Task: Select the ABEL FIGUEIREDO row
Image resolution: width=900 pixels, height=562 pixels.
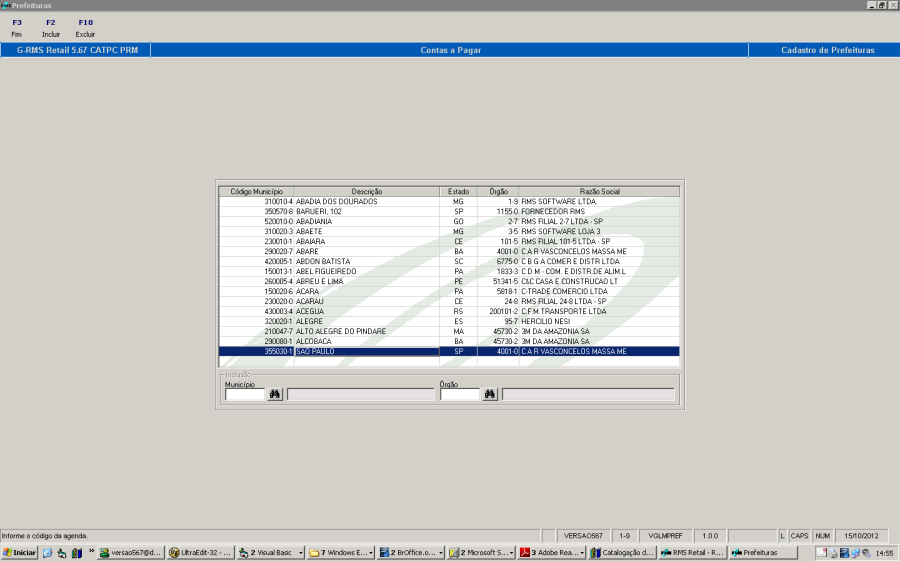Action: tap(449, 272)
